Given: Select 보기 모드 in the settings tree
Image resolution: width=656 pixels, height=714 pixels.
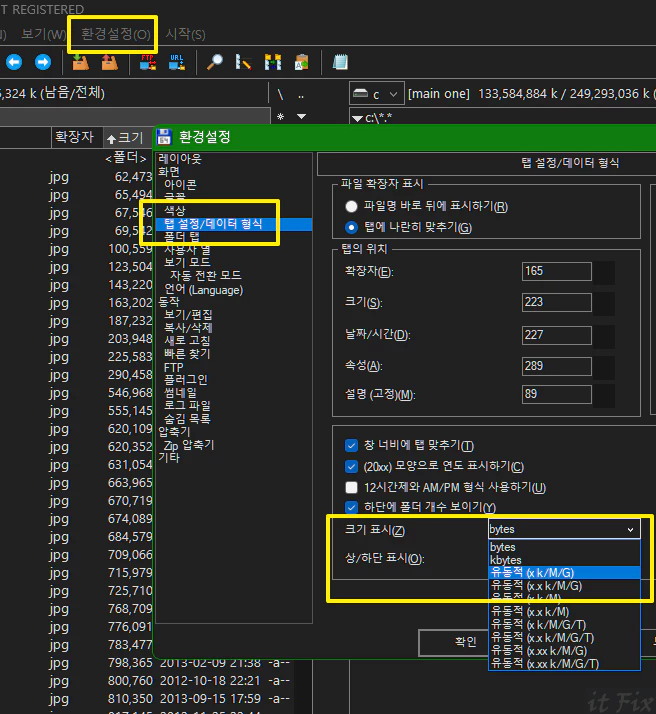Looking at the screenshot, I should [x=187, y=262].
